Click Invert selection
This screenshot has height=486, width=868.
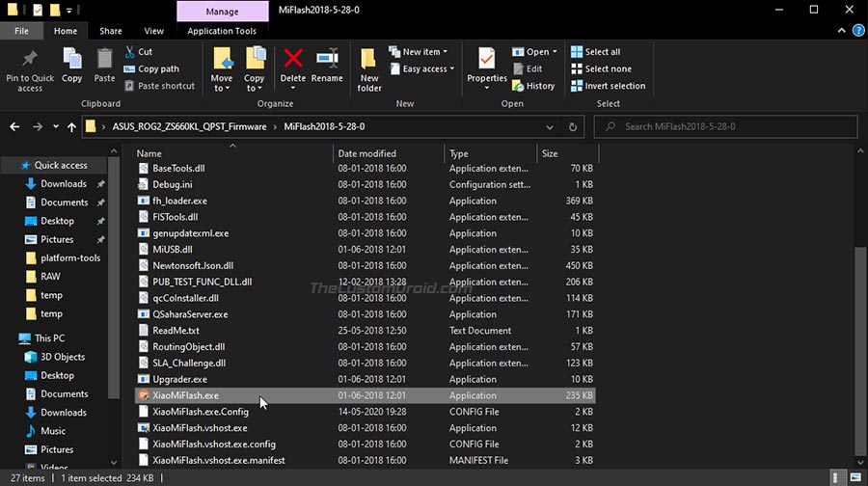coord(608,86)
